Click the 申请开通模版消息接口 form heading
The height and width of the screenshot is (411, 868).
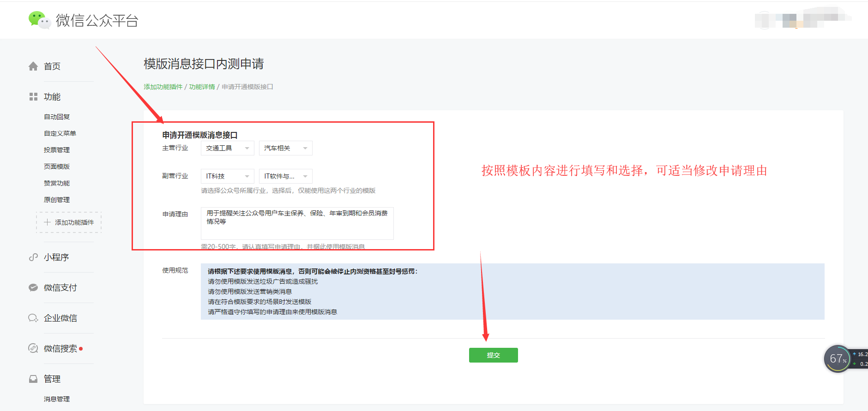pos(200,135)
